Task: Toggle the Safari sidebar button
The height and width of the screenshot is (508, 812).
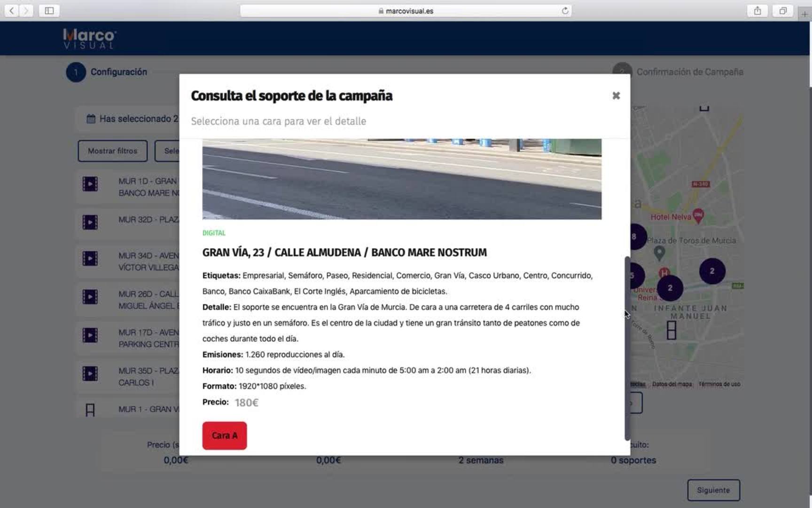Action: tap(49, 11)
